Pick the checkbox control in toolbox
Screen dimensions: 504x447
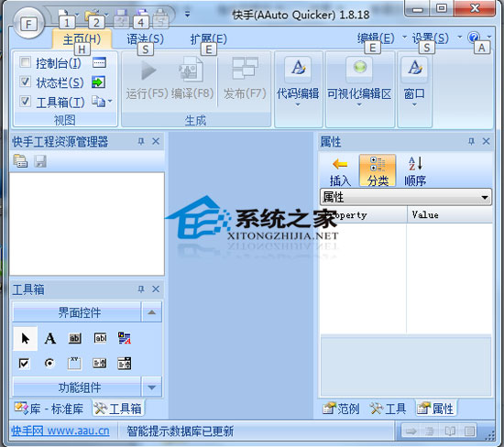[25, 364]
